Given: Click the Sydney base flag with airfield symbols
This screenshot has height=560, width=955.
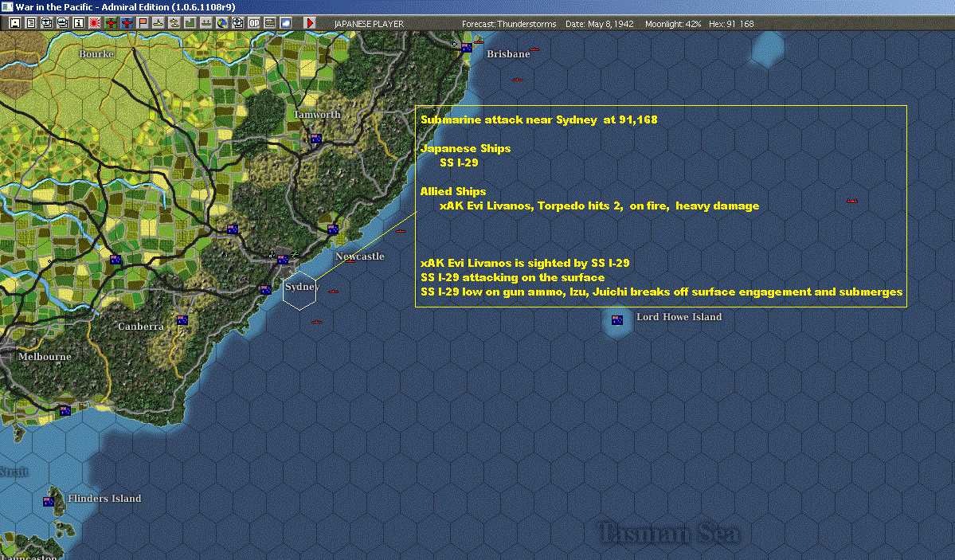Looking at the screenshot, I should point(283,259).
